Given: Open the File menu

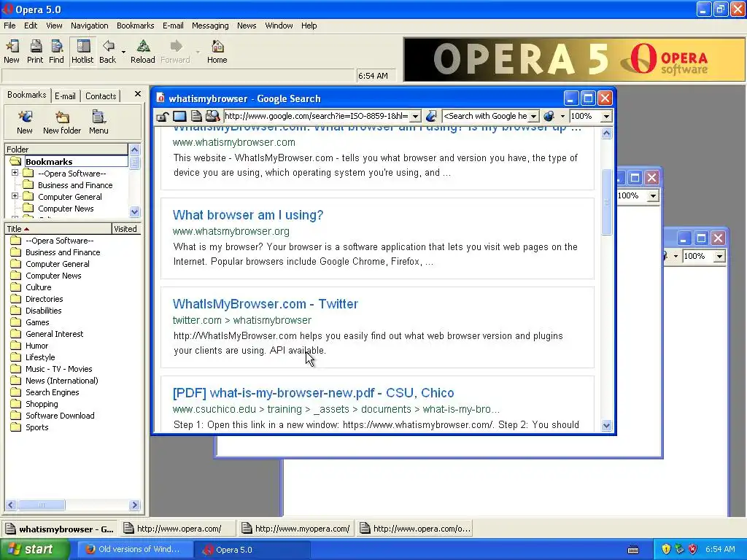Looking at the screenshot, I should (x=9, y=26).
